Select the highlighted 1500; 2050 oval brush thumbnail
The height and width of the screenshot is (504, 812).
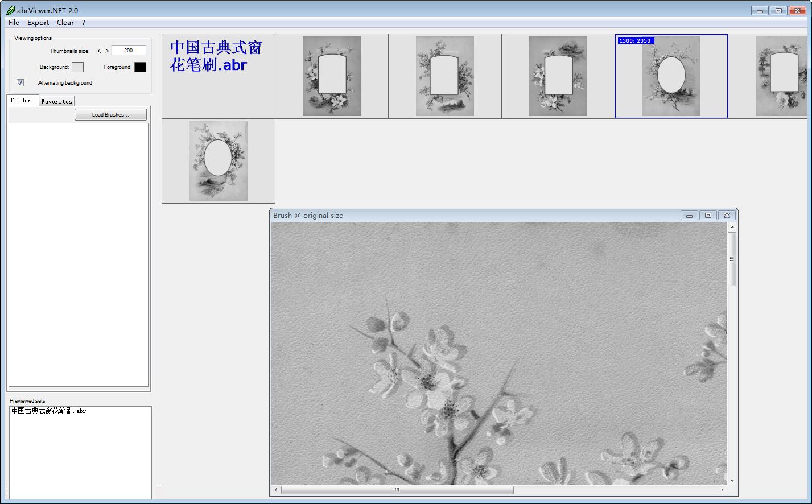pyautogui.click(x=671, y=76)
